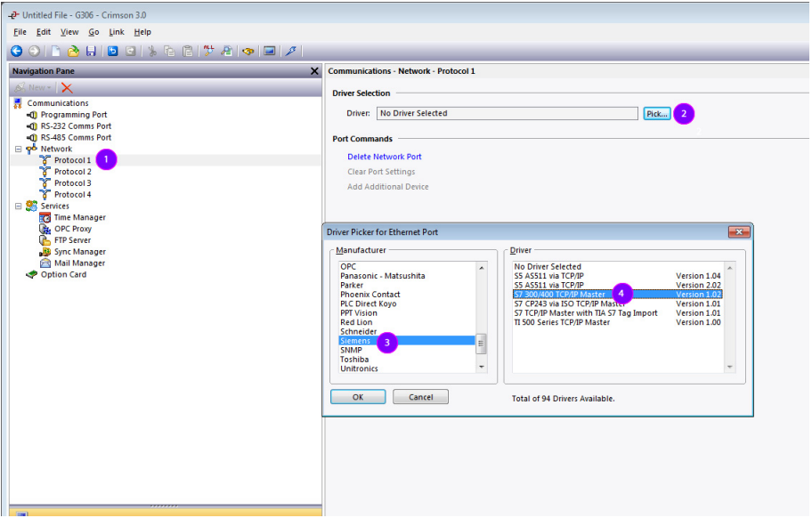Open the Help menu
Image resolution: width=812 pixels, height=518 pixels.
coord(142,32)
